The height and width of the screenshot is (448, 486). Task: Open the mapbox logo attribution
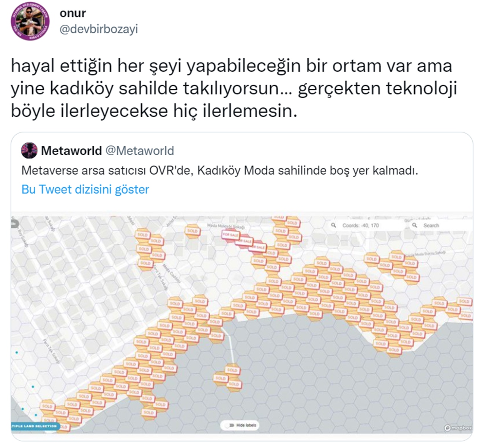458,428
